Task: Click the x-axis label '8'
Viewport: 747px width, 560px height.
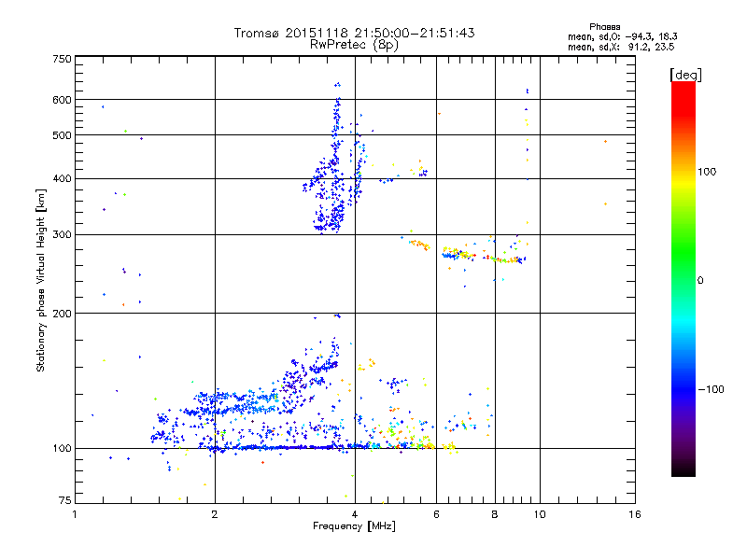Action: coord(495,514)
